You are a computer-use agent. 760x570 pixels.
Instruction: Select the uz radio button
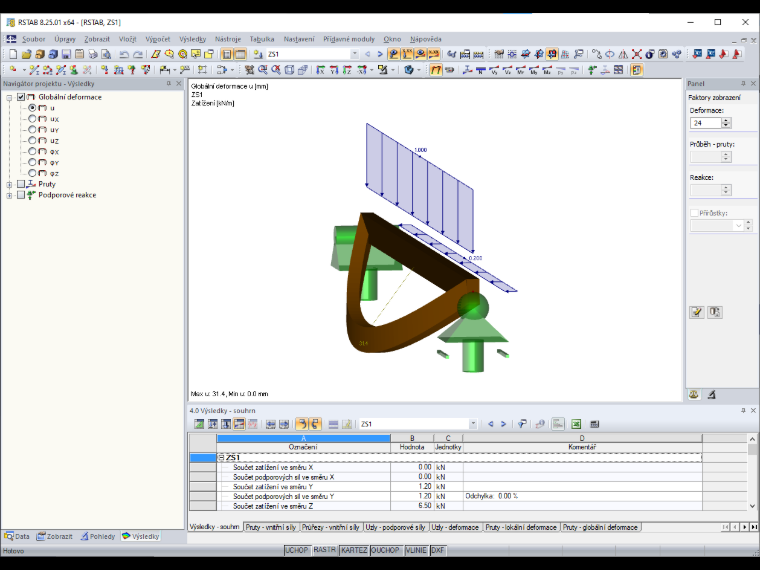(x=32, y=141)
